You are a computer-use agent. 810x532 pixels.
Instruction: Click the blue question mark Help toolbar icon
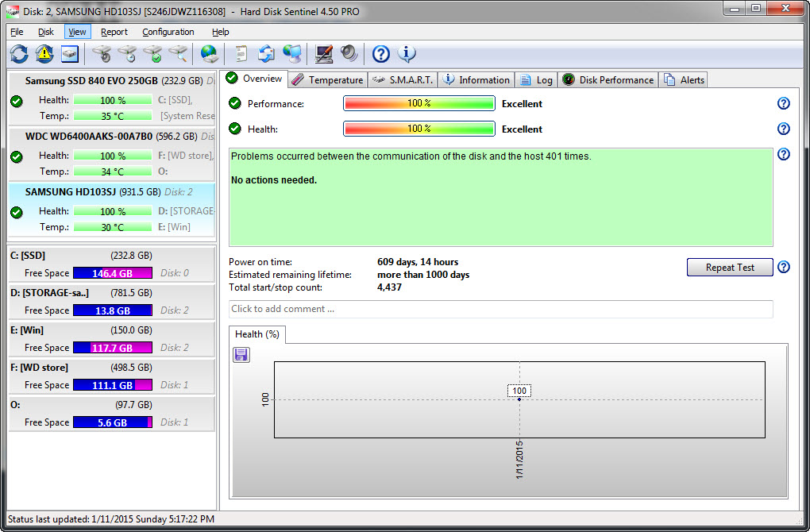[x=380, y=54]
